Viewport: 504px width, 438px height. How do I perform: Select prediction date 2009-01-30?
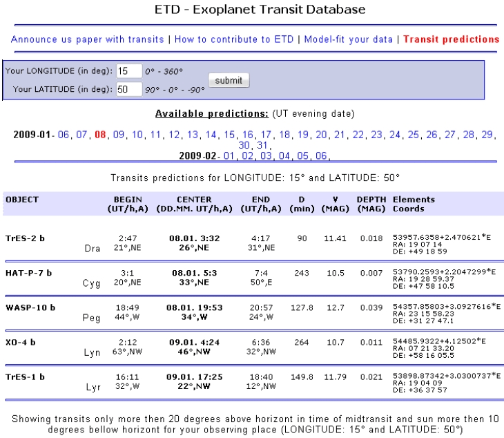(x=244, y=145)
